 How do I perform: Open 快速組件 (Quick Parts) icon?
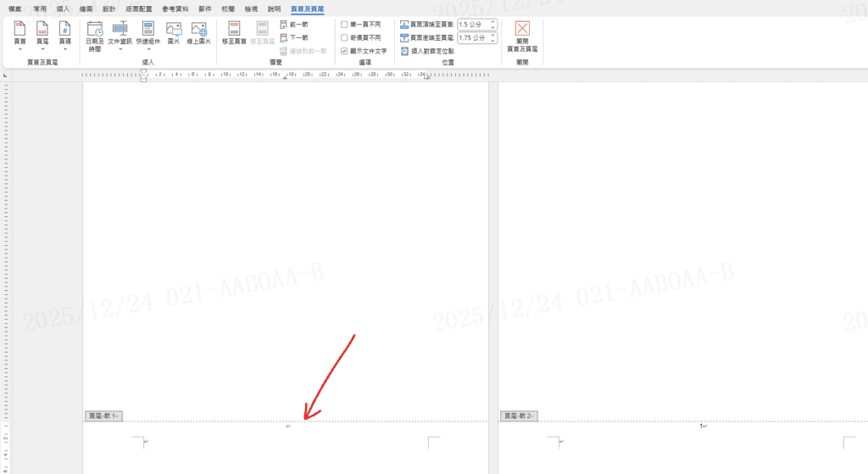148,31
